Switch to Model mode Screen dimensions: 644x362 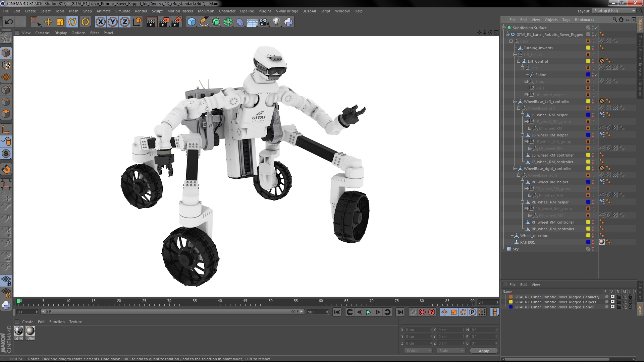tap(6, 53)
